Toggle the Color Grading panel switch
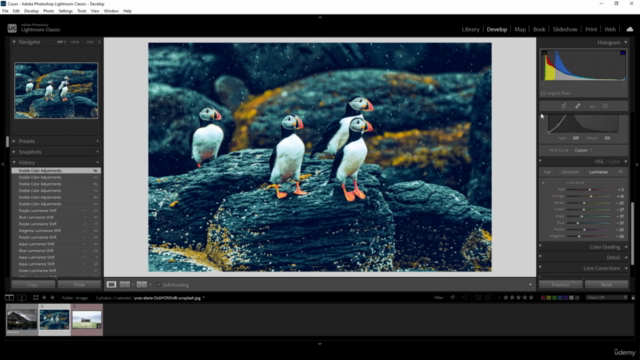The image size is (640, 360). pyautogui.click(x=540, y=247)
